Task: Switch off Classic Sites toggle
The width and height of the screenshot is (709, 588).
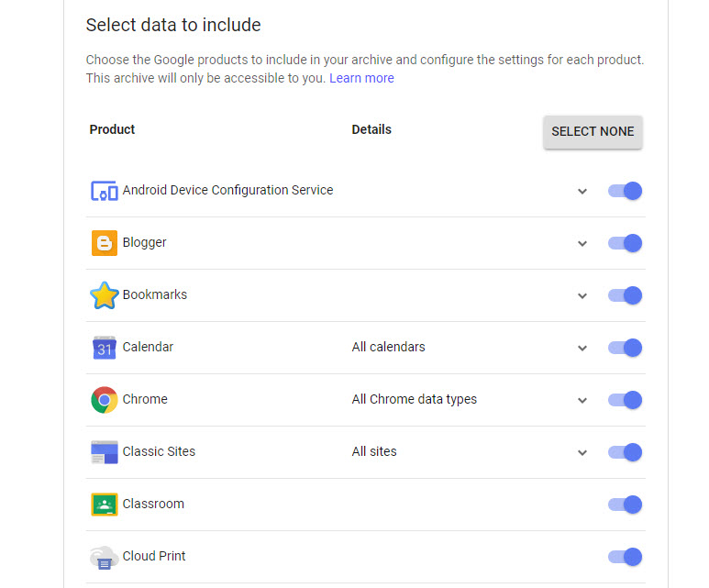Action: (x=625, y=452)
